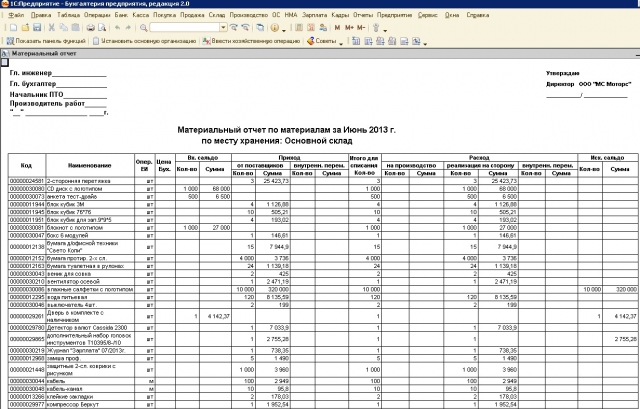Open the Касса menu
The image size is (640, 409).
[x=141, y=15]
